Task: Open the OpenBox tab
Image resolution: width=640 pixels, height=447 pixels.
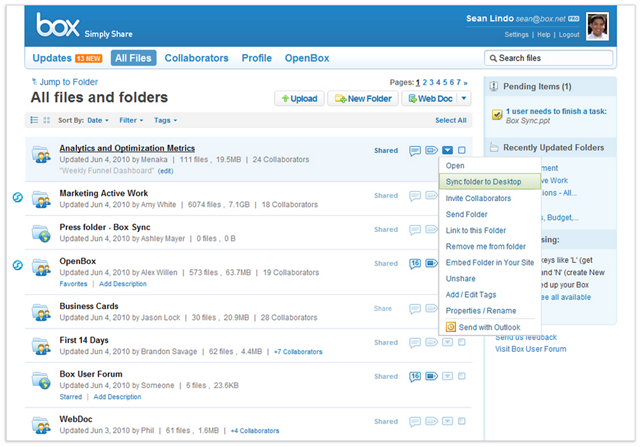Action: point(307,58)
